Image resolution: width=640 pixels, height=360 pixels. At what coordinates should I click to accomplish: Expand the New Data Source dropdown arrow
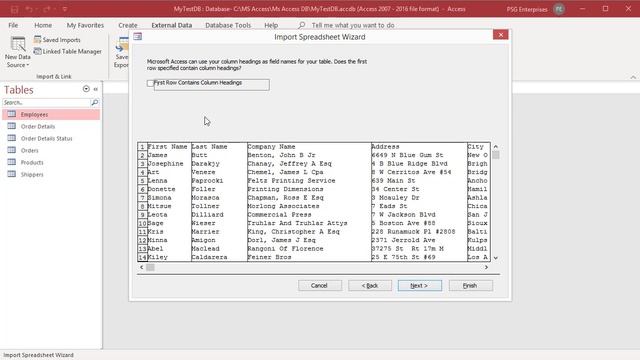click(x=28, y=65)
